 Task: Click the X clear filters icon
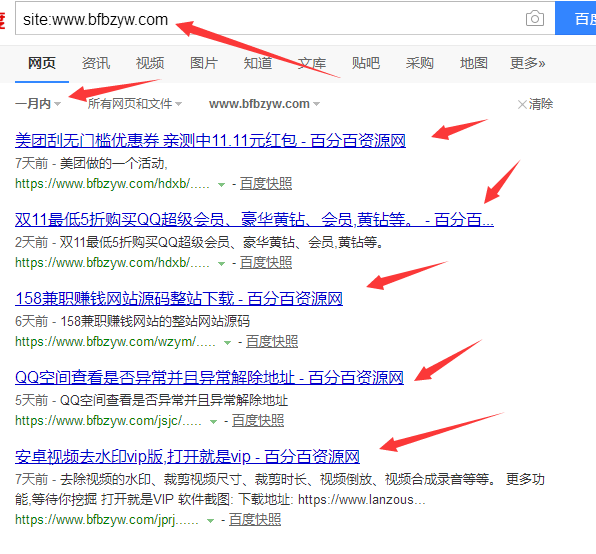coord(522,104)
